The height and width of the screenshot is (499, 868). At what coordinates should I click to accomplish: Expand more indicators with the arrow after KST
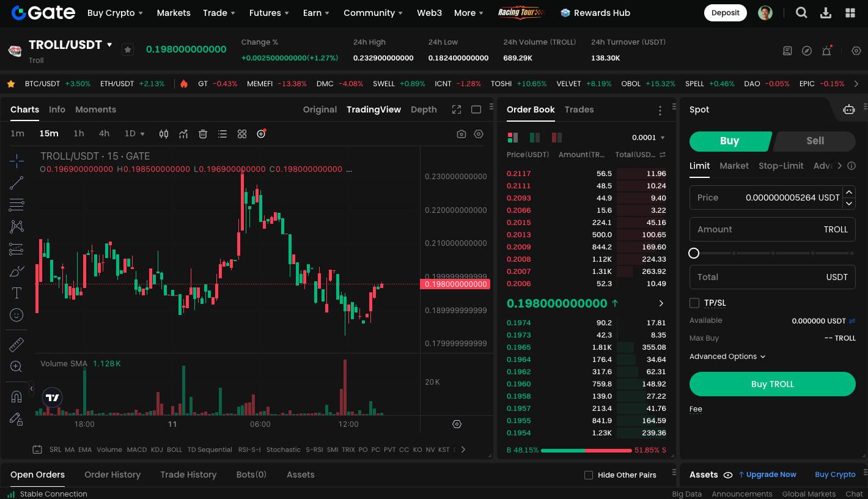(463, 449)
